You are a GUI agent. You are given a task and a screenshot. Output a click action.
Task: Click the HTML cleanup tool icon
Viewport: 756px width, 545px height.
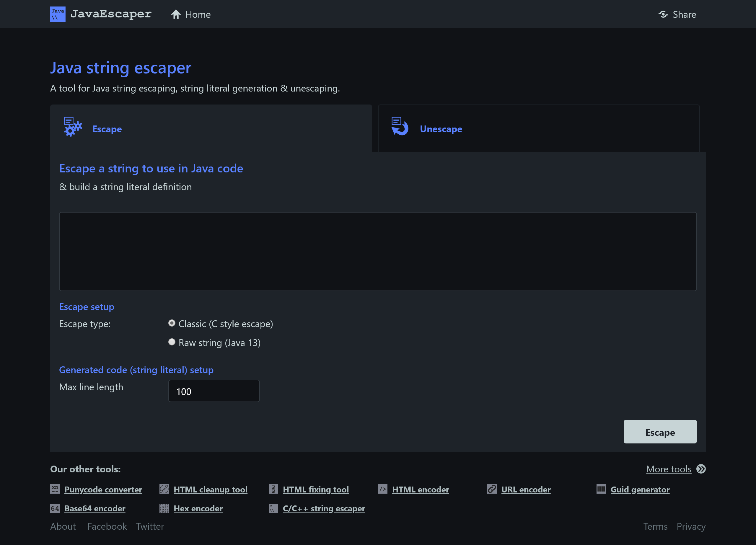point(164,489)
